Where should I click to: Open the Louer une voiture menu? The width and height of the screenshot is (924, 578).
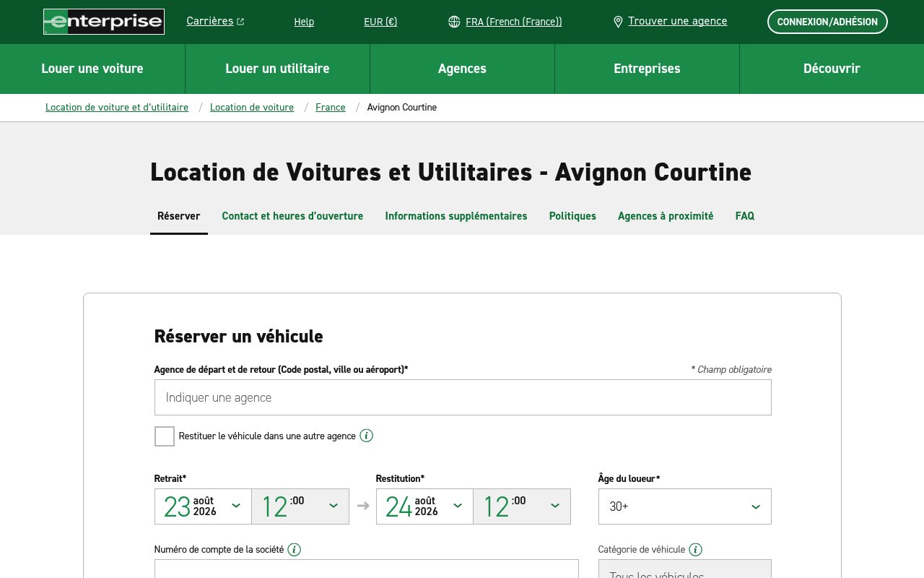pyautogui.click(x=92, y=69)
